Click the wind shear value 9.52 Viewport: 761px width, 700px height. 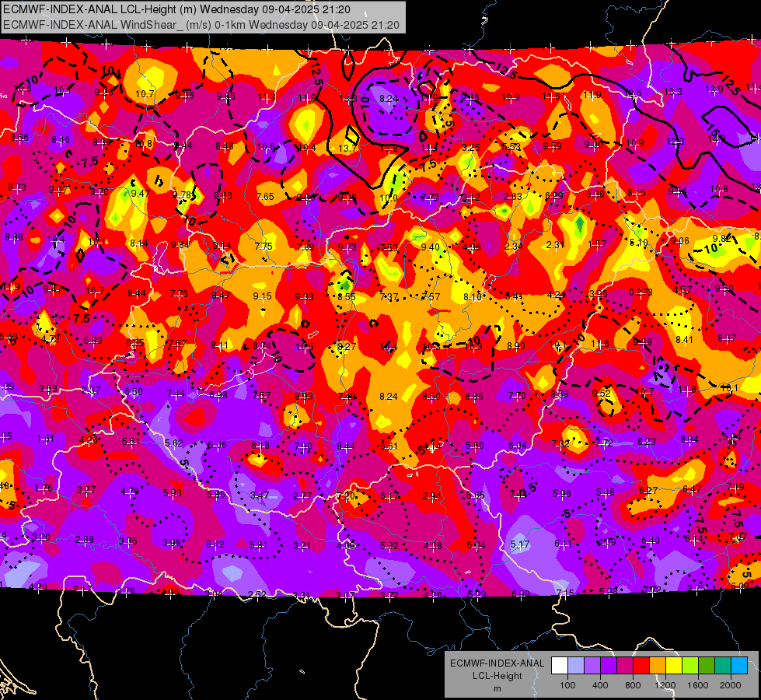coord(602,393)
